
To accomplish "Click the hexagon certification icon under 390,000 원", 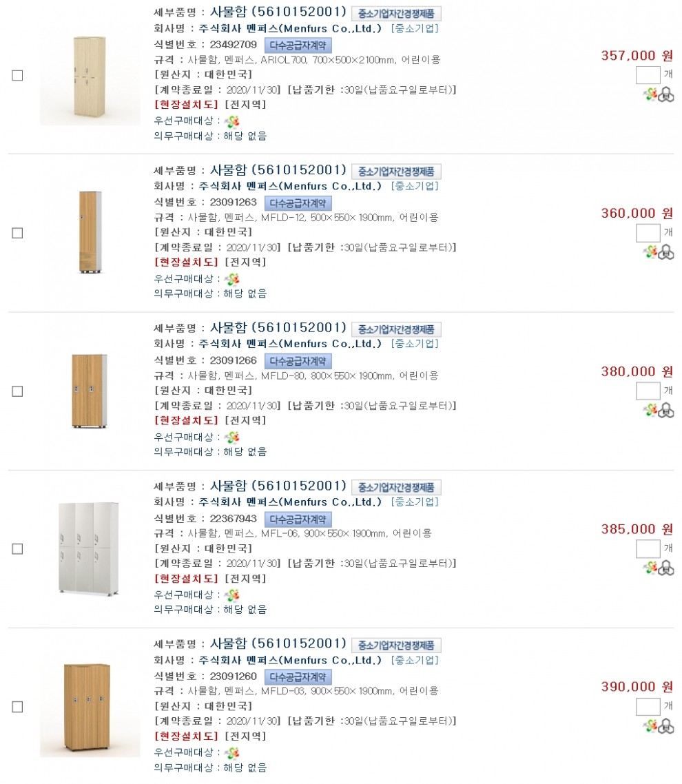I will pyautogui.click(x=666, y=725).
